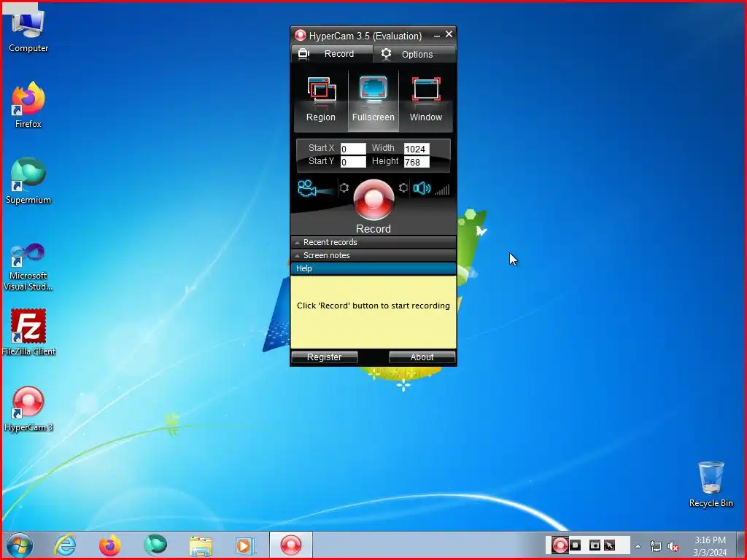The image size is (747, 560).
Task: Open the Firefox desktop shortcut
Action: (28, 105)
